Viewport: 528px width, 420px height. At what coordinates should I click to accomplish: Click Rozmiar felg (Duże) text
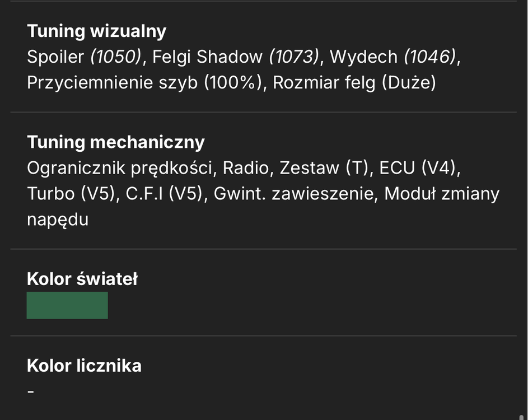point(354,83)
